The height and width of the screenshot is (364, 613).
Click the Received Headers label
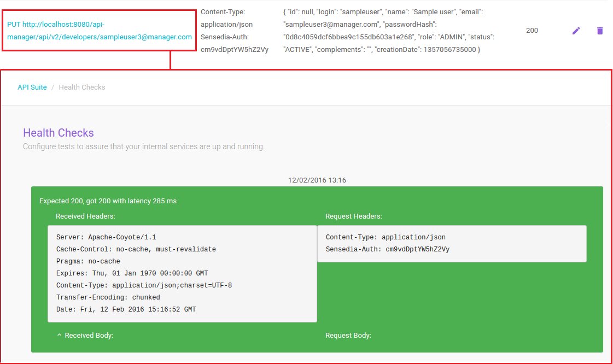tap(85, 216)
